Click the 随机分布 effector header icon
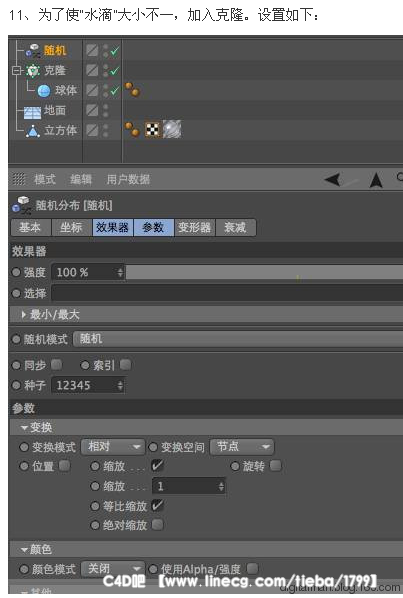This screenshot has height=598, width=403. point(21,205)
